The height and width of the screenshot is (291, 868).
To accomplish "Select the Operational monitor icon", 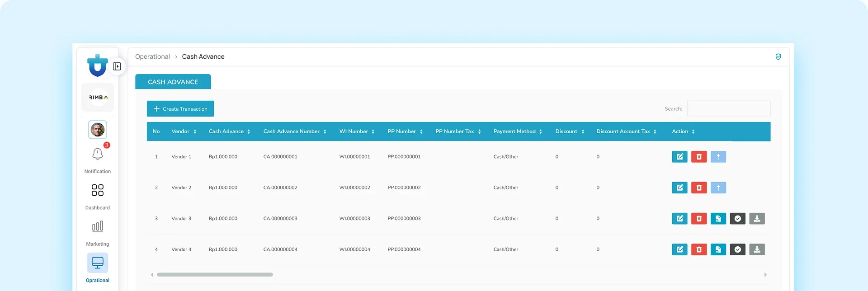I will pos(98,263).
